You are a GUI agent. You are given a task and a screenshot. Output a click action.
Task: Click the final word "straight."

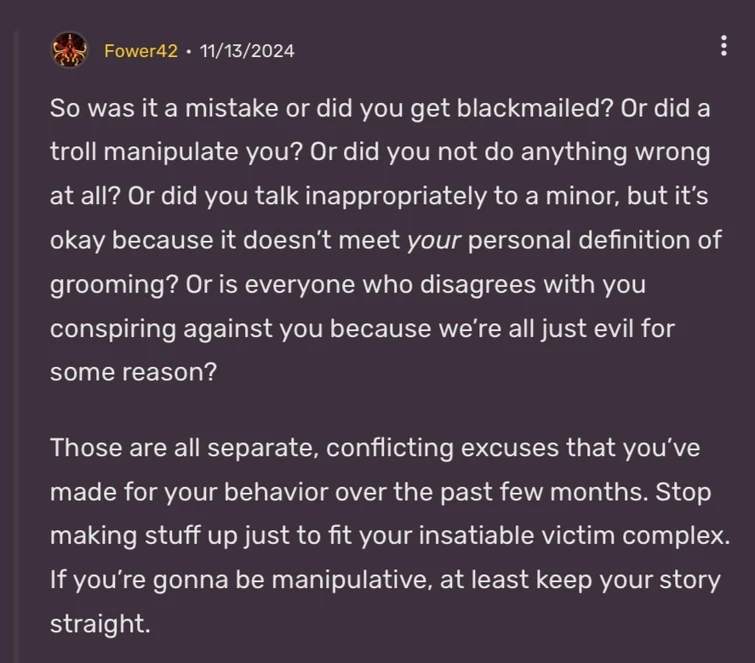click(99, 623)
